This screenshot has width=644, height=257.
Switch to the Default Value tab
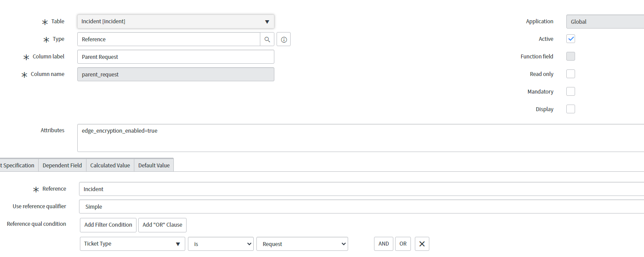154,165
